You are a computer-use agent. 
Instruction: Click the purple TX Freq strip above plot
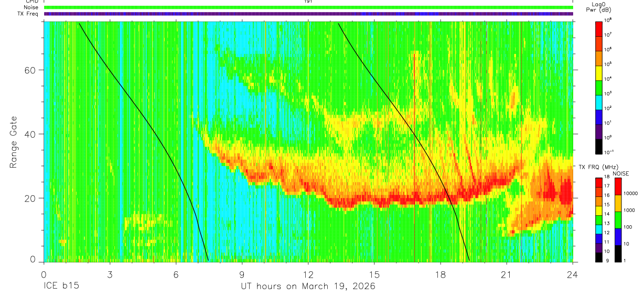pos(308,14)
